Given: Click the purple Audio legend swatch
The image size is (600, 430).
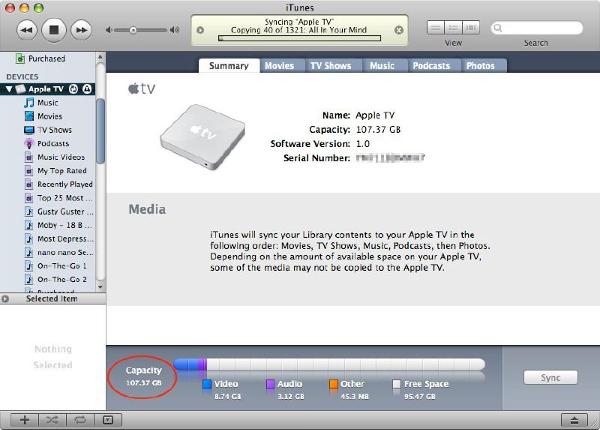Looking at the screenshot, I should [270, 384].
